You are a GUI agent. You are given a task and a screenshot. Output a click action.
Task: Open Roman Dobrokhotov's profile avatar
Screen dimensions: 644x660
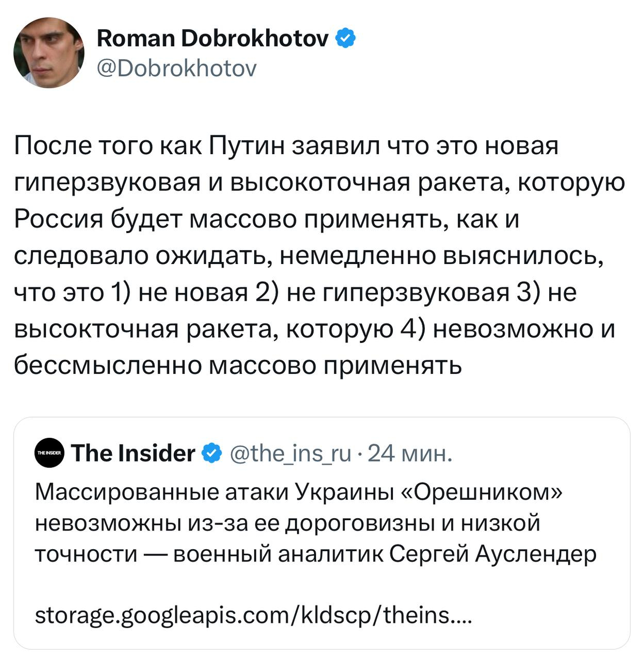(x=49, y=53)
